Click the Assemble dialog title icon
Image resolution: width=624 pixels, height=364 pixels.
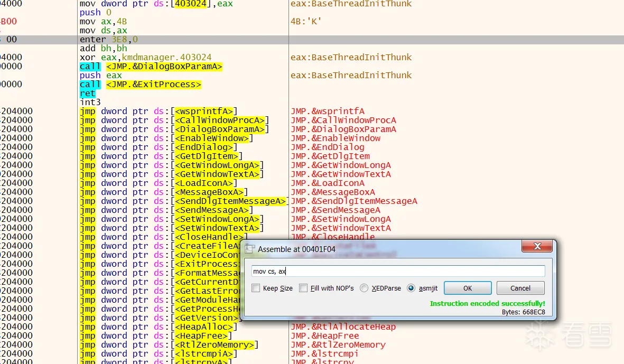[249, 249]
